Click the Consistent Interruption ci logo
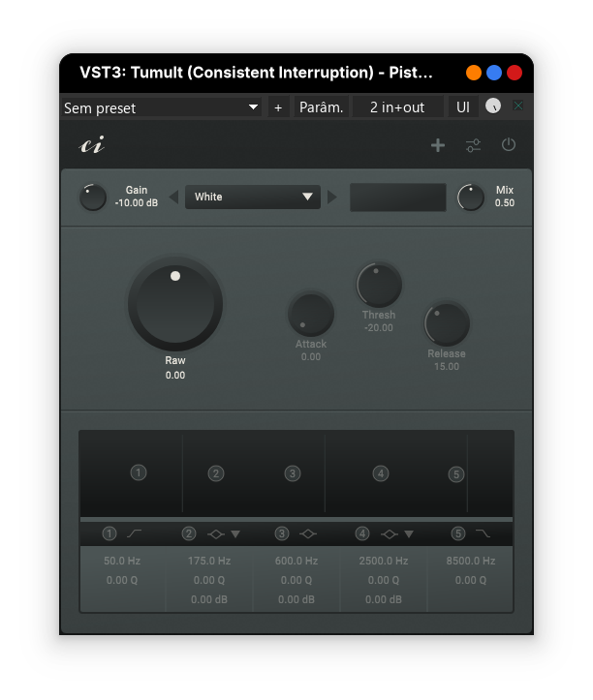593x700 pixels. (91, 145)
